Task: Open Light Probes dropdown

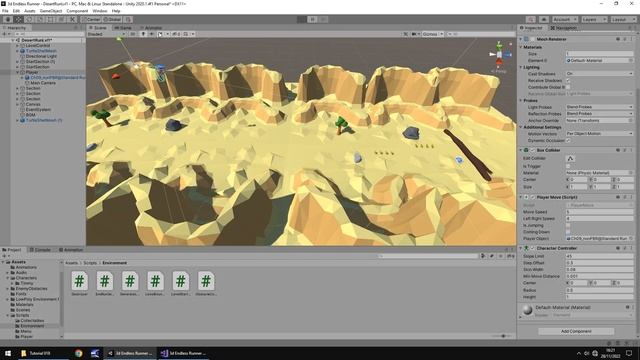Action: [x=599, y=107]
